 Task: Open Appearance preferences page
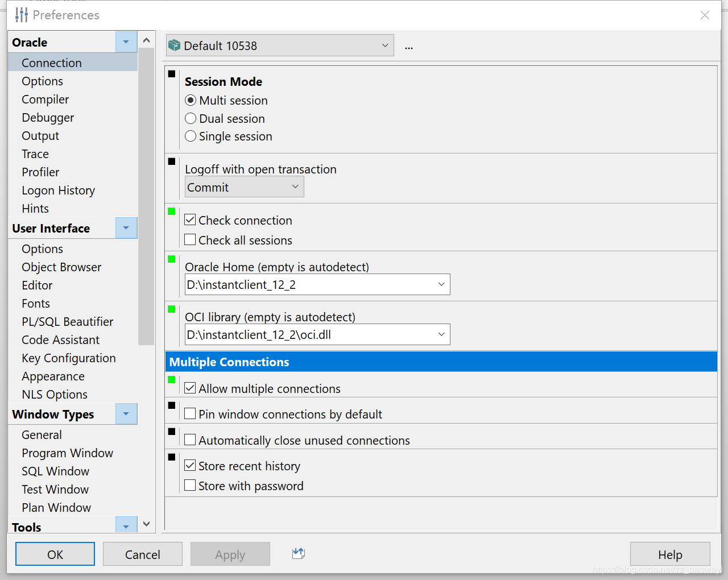[x=53, y=376]
